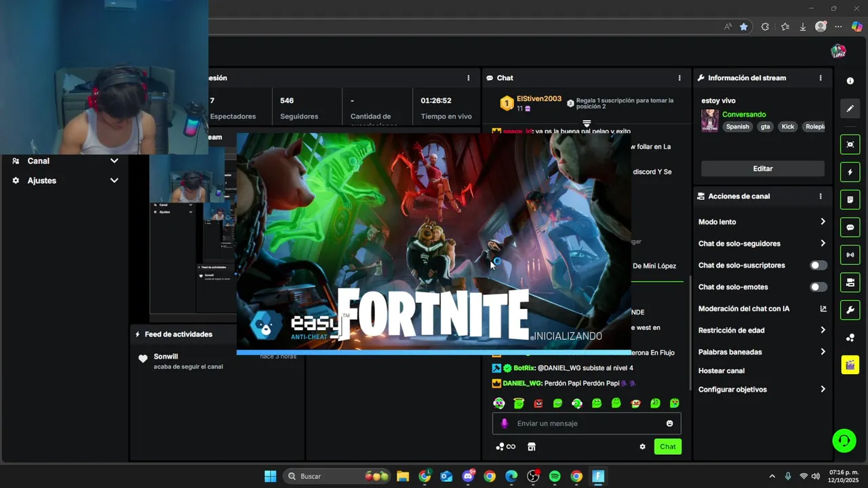Image resolution: width=868 pixels, height=488 pixels.
Task: Click the Hostear canal option
Action: (x=722, y=371)
